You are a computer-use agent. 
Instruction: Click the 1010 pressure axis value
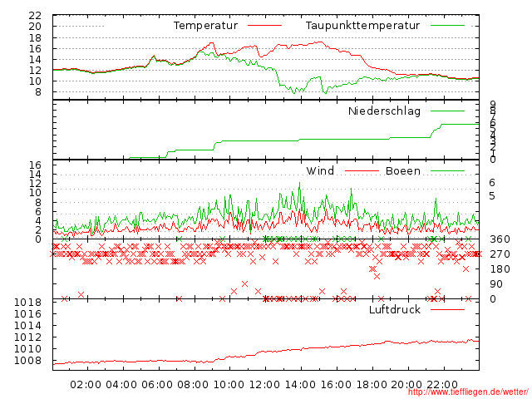tap(27, 349)
